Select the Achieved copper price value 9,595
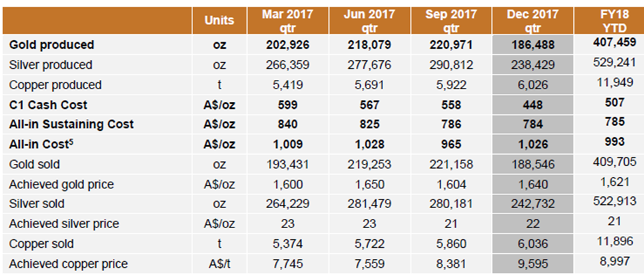The image size is (644, 275). click(x=532, y=264)
